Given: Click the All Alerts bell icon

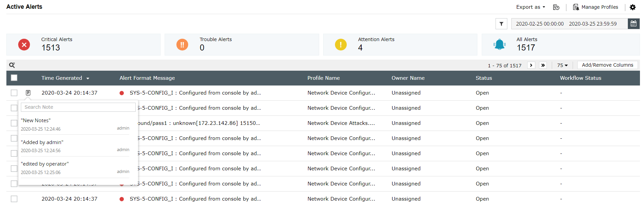Looking at the screenshot, I should pos(500,44).
